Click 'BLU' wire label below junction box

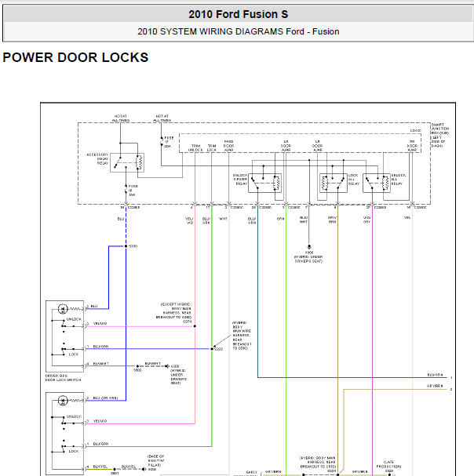pos(121,219)
